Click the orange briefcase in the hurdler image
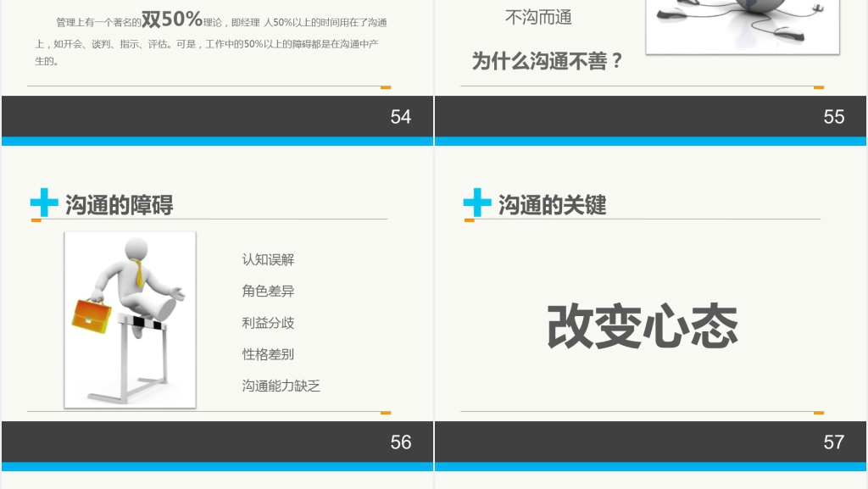This screenshot has width=868, height=489. click(x=91, y=315)
